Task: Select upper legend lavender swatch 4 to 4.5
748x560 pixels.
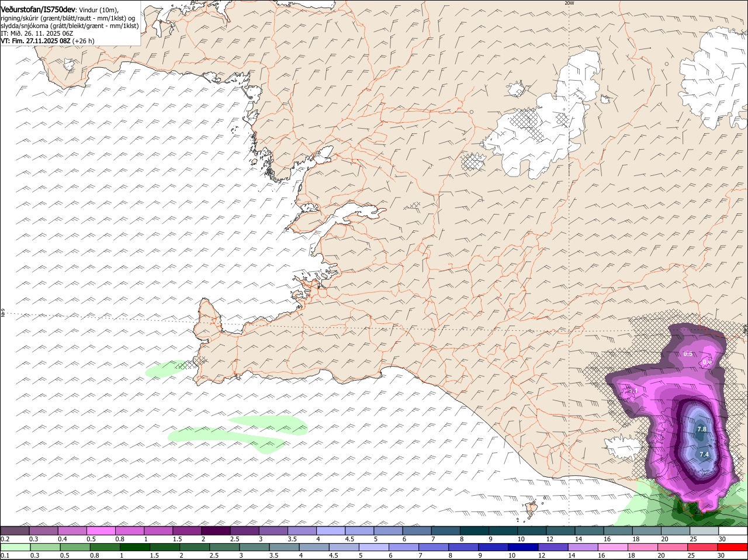Action: (331, 531)
